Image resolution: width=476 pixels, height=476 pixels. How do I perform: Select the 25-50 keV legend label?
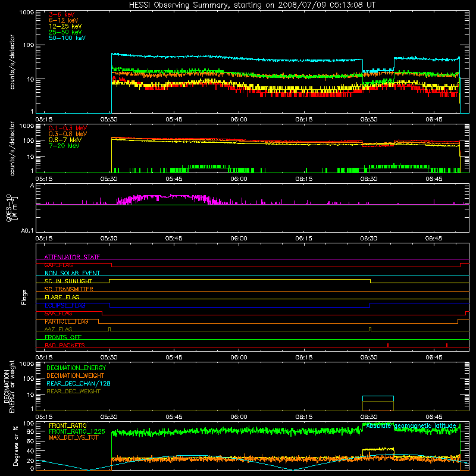[x=65, y=32]
